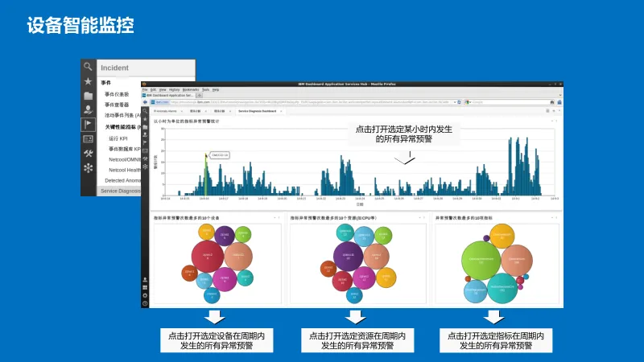Open the Tools menu in Firefox
This screenshot has width=644, height=362.
click(x=206, y=89)
